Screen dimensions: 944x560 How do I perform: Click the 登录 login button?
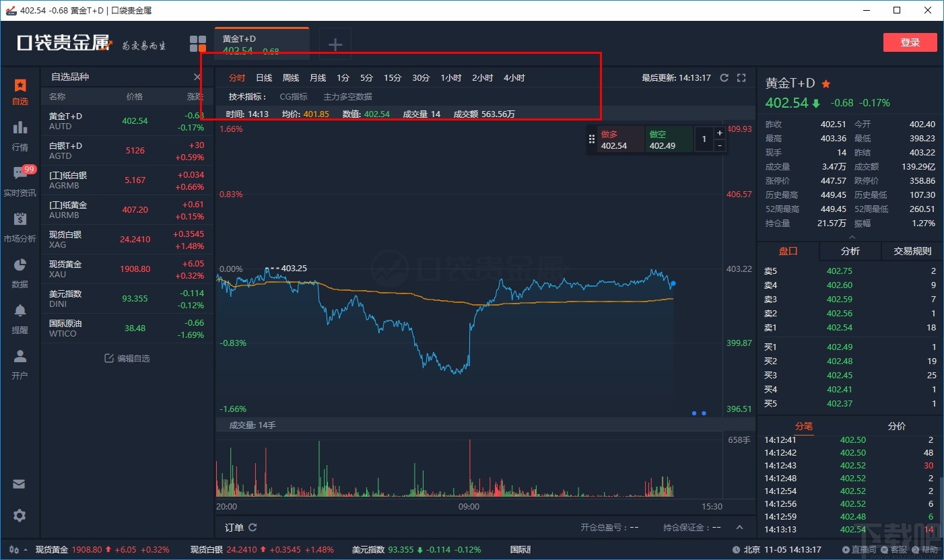click(x=910, y=42)
